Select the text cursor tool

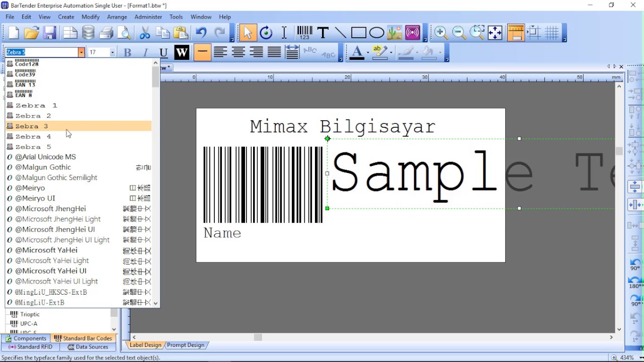tap(284, 33)
